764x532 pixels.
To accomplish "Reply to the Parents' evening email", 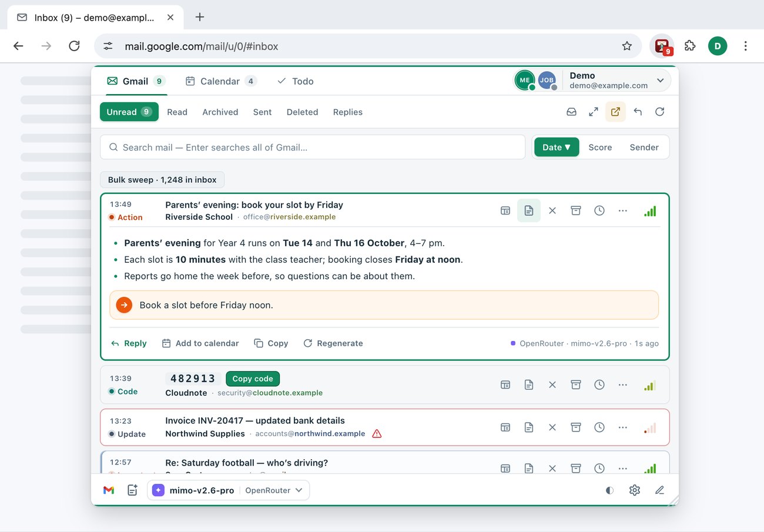I will click(129, 343).
